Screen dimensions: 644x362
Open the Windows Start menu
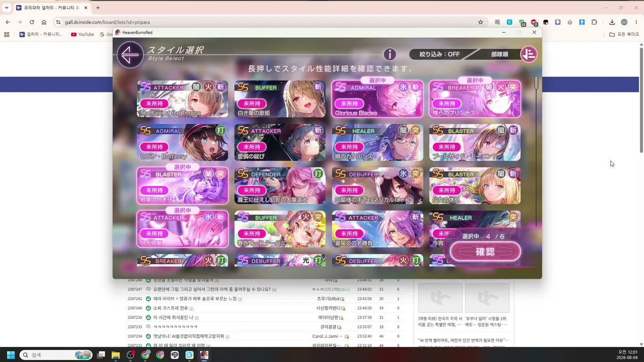10,355
